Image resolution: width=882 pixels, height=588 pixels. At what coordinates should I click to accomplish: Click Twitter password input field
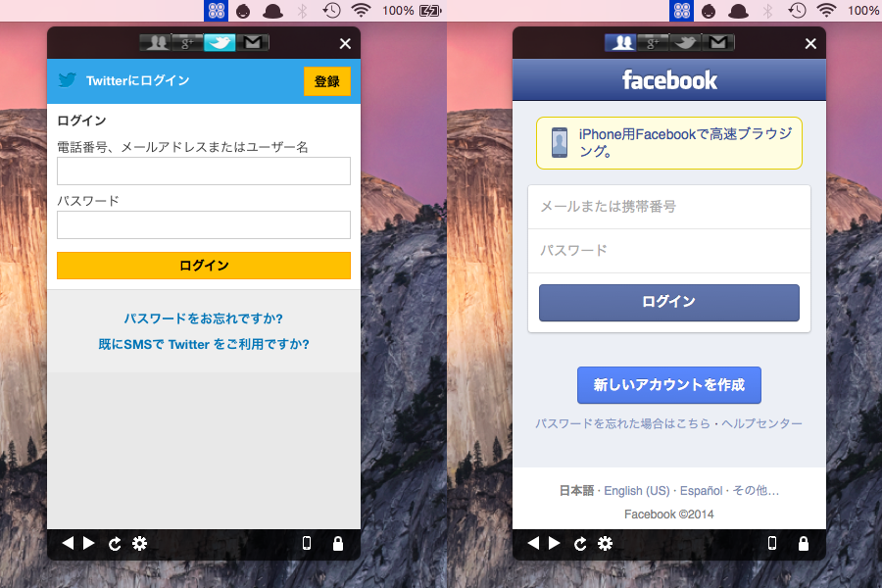(x=204, y=225)
